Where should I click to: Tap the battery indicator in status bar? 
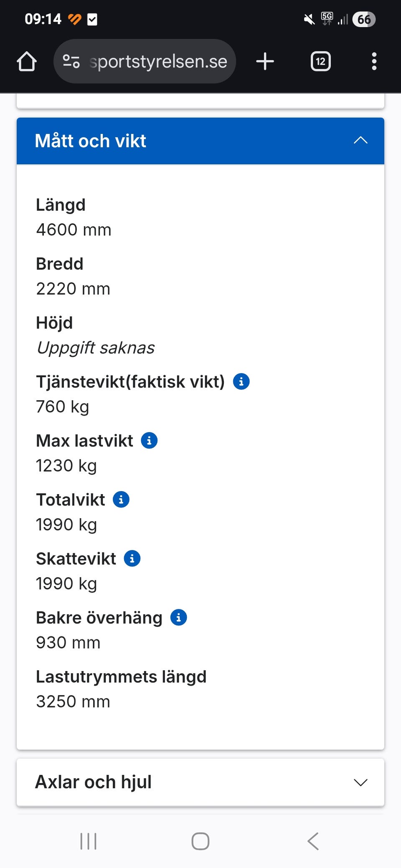click(x=364, y=19)
